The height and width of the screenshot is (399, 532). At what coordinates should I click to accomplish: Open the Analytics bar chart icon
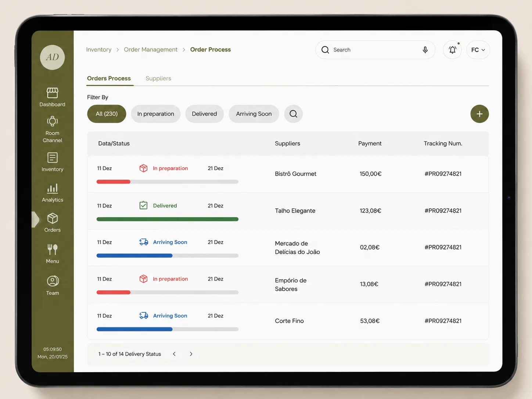coord(53,188)
